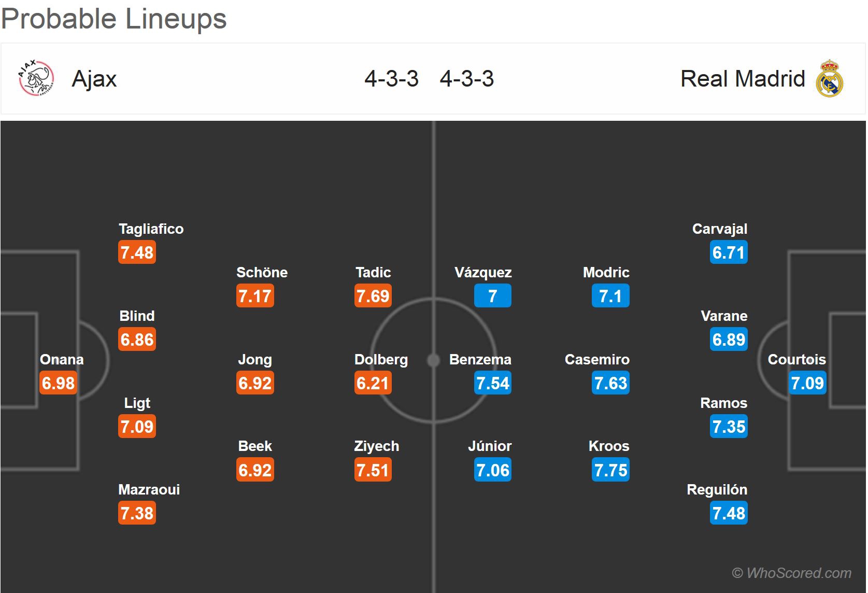The image size is (868, 593).
Task: Select Modric player name
Action: point(606,273)
